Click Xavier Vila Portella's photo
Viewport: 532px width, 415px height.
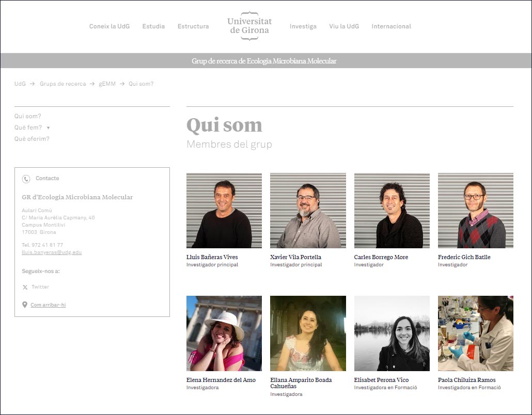[x=308, y=211]
